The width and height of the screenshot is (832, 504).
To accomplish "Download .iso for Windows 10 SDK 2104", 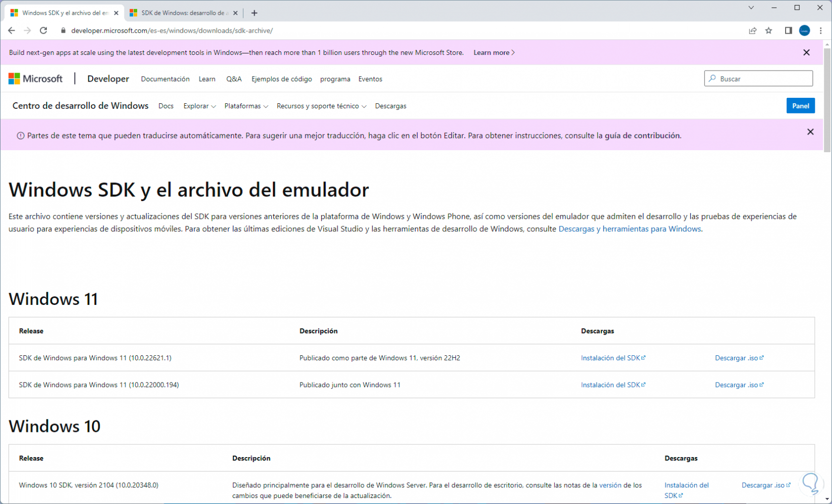I will pyautogui.click(x=766, y=485).
